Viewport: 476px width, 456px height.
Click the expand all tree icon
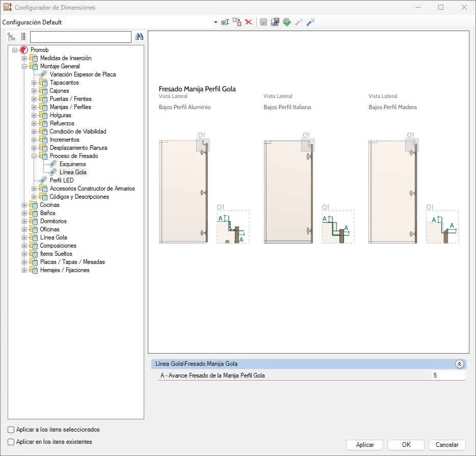[x=12, y=37]
